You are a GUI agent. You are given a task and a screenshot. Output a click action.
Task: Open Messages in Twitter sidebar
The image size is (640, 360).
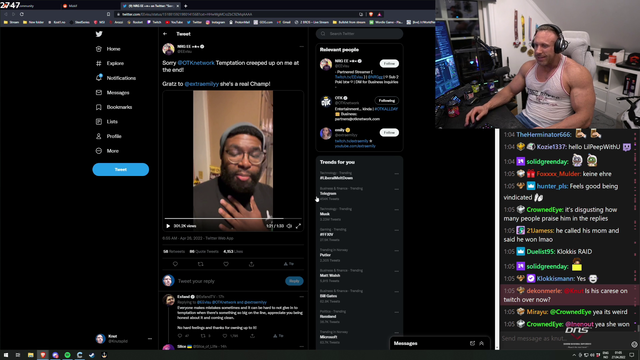click(x=112, y=93)
